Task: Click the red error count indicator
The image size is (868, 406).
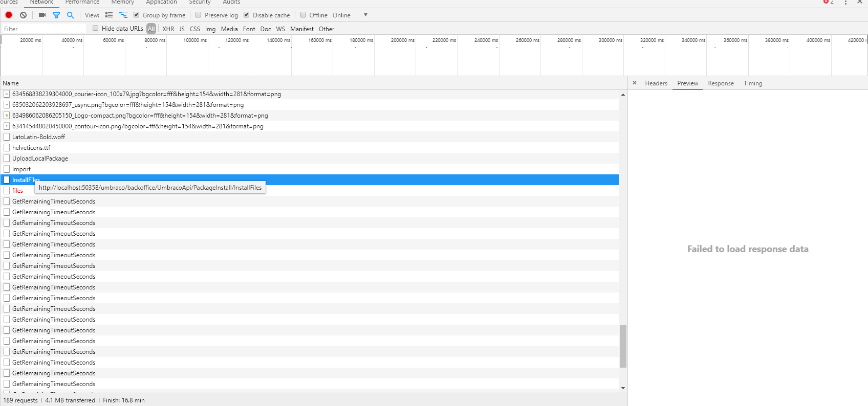Action: point(828,2)
